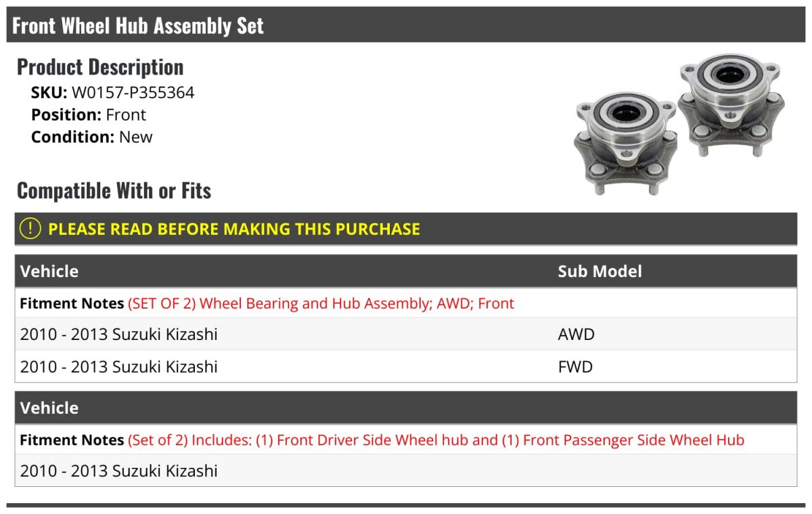
Task: Open the wheel hub product image
Action: 677,124
